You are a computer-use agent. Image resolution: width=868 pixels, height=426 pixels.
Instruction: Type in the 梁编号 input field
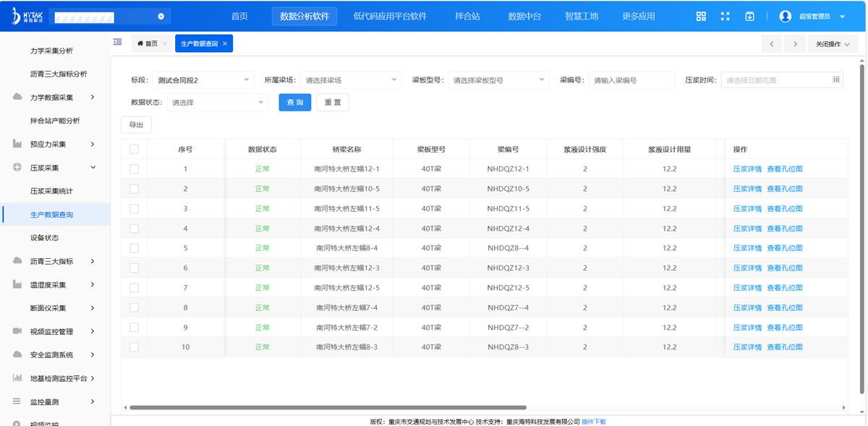(631, 80)
